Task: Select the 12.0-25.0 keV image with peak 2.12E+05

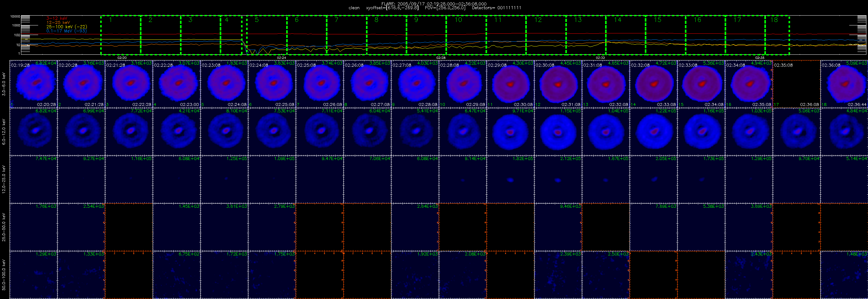Action: point(558,179)
